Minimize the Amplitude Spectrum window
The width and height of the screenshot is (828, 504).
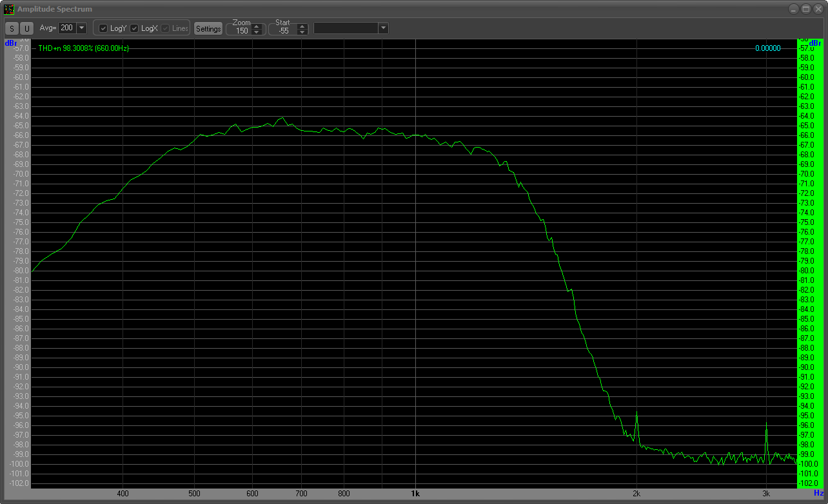(793, 9)
